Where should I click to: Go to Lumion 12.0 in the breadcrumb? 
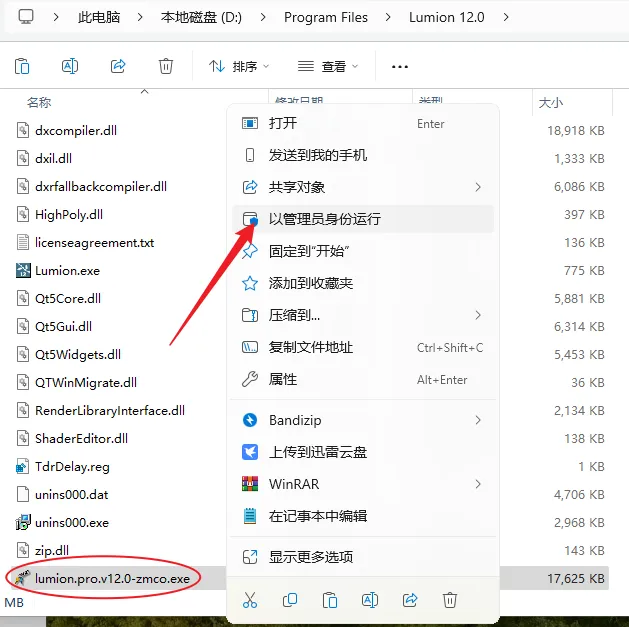[x=446, y=17]
